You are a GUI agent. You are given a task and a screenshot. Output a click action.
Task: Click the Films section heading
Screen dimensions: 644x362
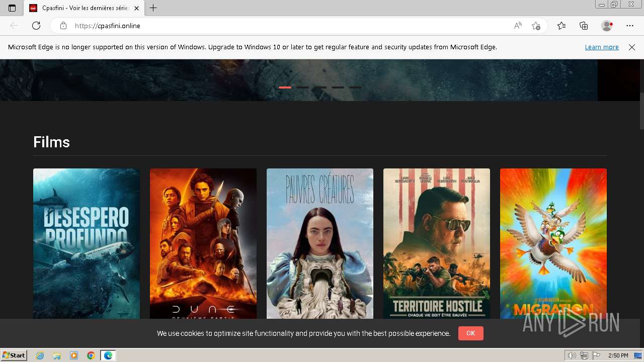tap(51, 142)
